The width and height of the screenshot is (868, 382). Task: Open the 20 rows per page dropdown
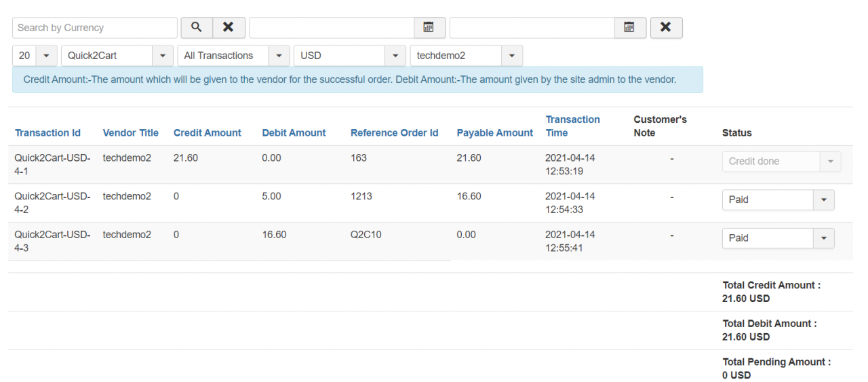click(35, 56)
